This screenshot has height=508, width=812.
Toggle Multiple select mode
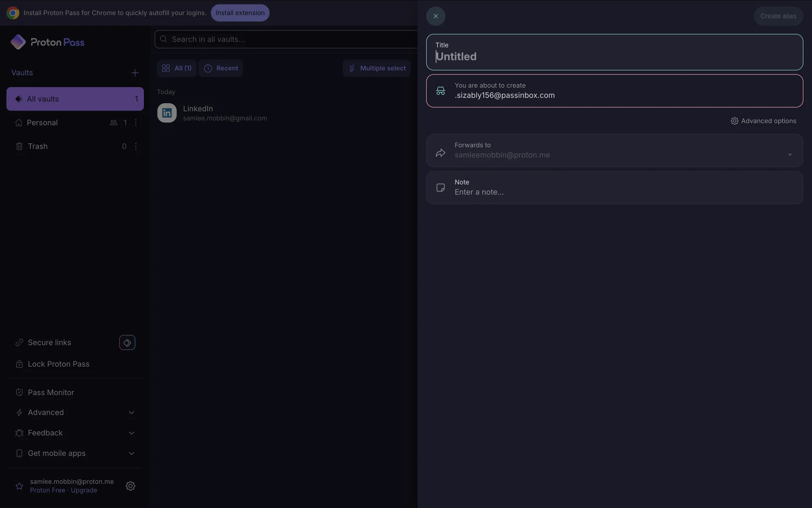[x=376, y=68]
